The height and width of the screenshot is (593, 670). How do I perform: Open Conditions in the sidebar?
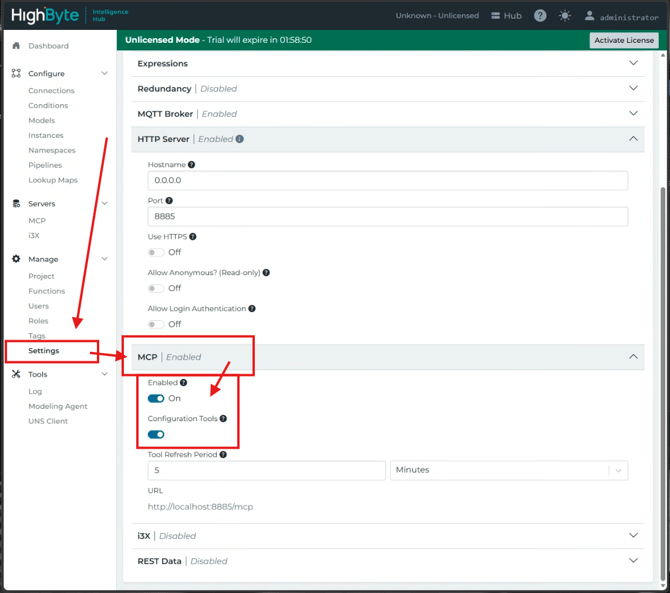[x=48, y=105]
